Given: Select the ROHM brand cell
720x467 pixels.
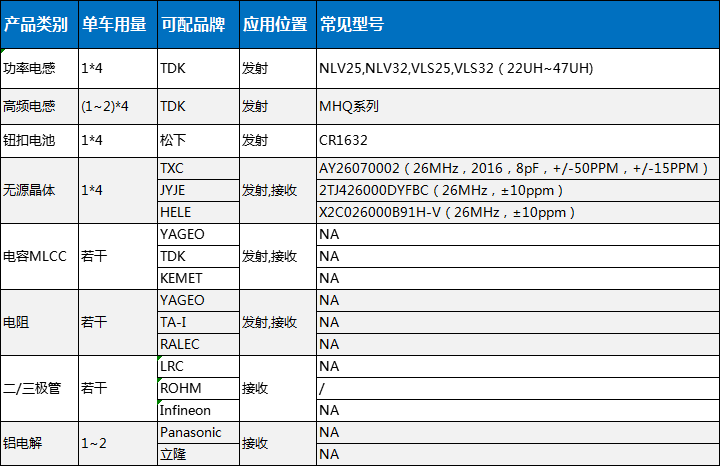Looking at the screenshot, I should point(198,388).
